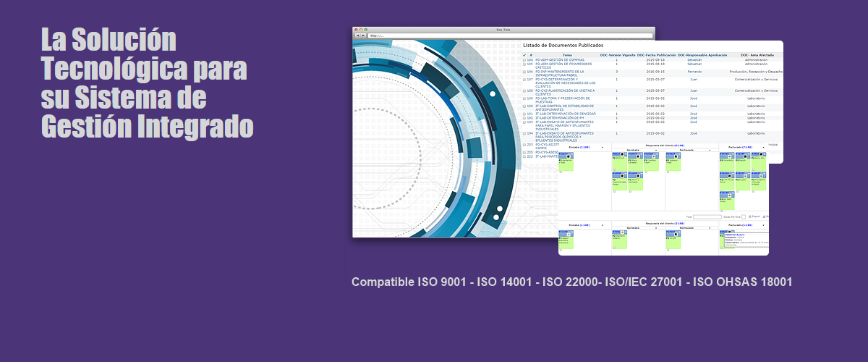Open IT-LAB-DETERMINACIÓN DE DENSIDAD document
Image resolution: width=868 pixels, height=362 pixels.
click(x=566, y=114)
